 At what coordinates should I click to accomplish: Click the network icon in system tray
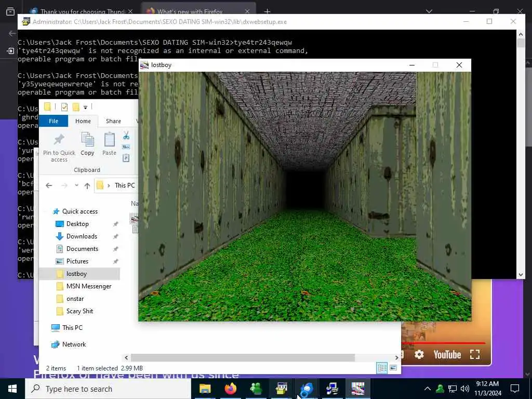click(453, 389)
